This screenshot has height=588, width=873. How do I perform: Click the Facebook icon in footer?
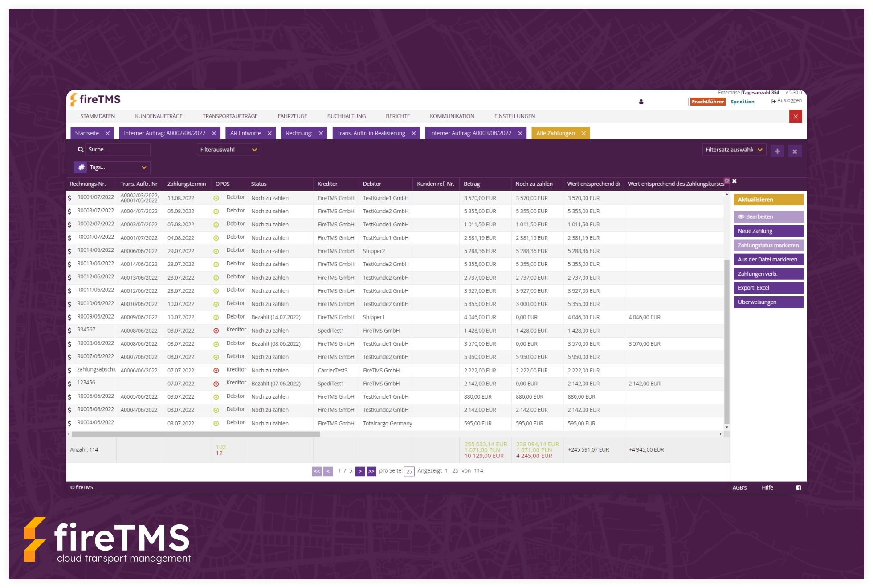[799, 488]
